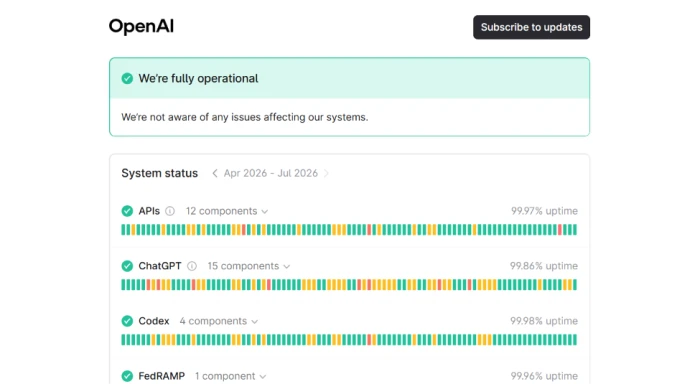Click 99.96% uptime text for FedRAMP
This screenshot has height=384, width=700.
[544, 376]
